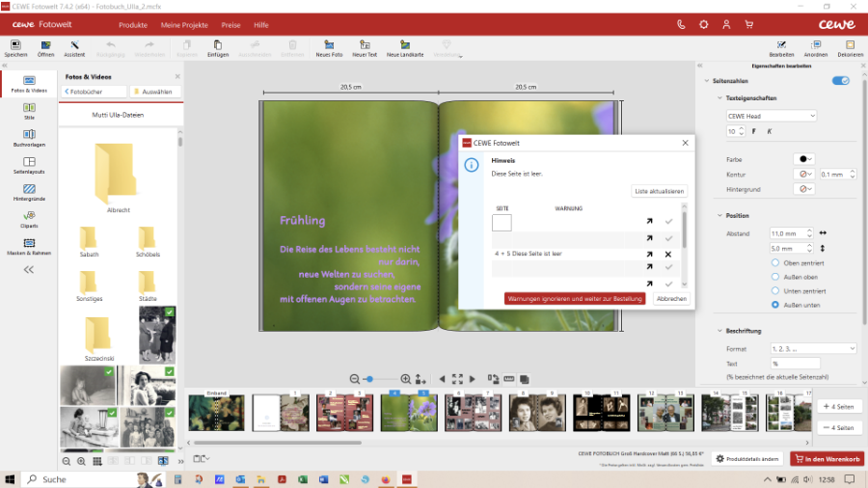Select Hintergründe in the sidebar
Image resolution: width=868 pixels, height=488 pixels.
pyautogui.click(x=29, y=191)
